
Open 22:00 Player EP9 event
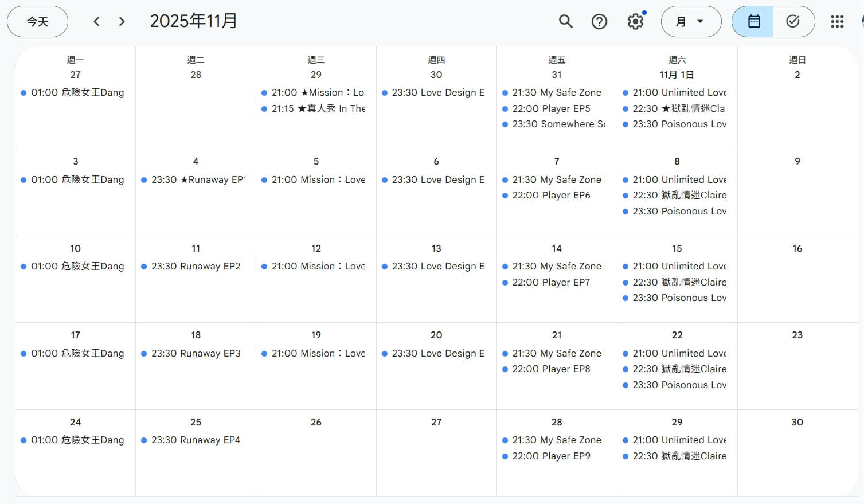550,456
